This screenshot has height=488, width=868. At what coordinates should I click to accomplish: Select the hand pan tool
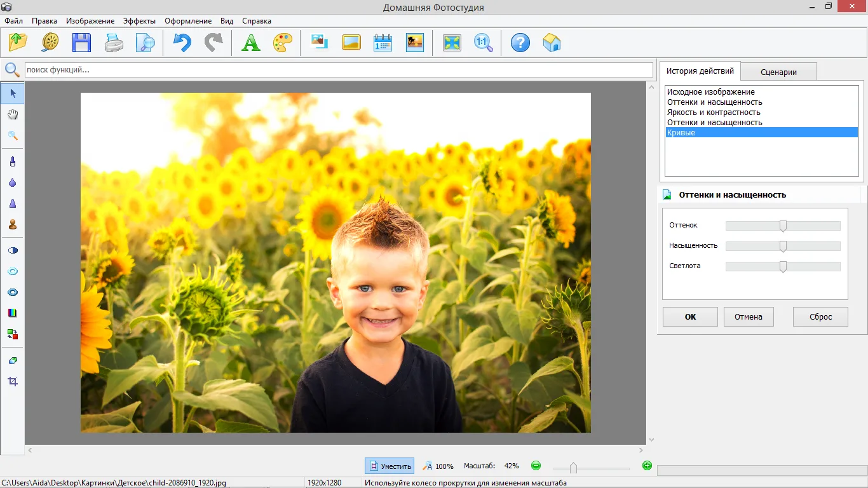pos(13,114)
